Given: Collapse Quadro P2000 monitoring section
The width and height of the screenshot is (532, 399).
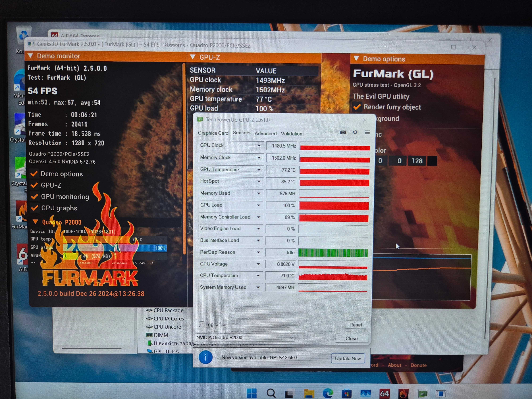Looking at the screenshot, I should (36, 222).
